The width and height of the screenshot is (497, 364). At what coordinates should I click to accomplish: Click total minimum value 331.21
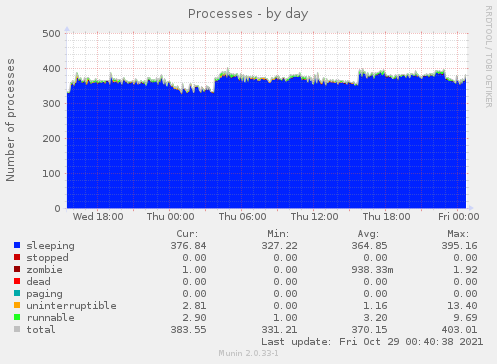point(279,330)
